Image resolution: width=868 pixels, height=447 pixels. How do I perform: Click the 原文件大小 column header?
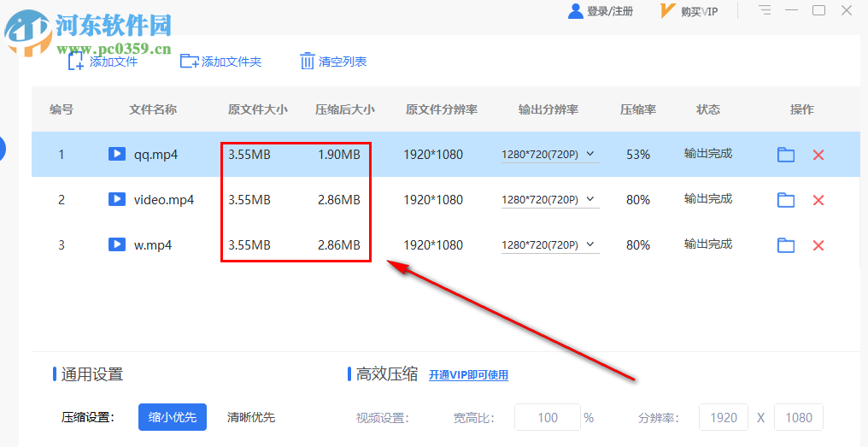click(258, 109)
